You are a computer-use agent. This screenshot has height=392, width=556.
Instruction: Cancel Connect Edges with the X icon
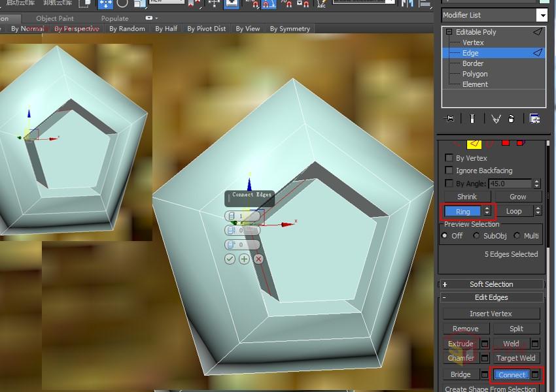[x=258, y=259]
